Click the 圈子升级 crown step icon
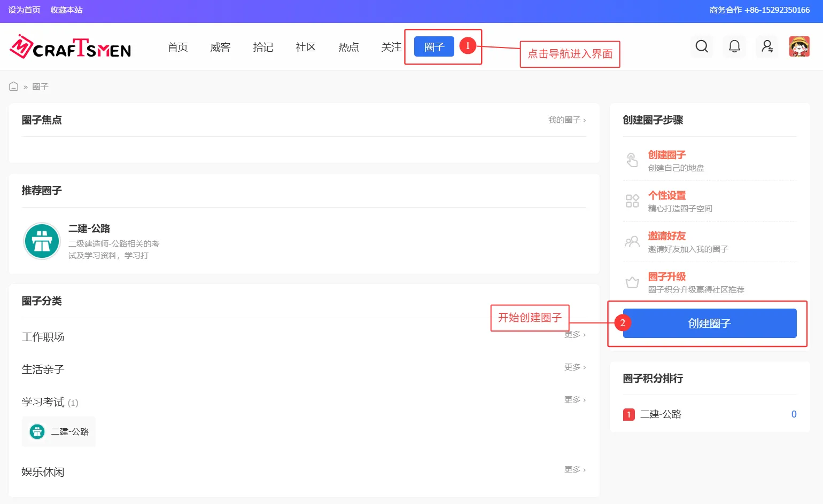The image size is (823, 504). 632,282
